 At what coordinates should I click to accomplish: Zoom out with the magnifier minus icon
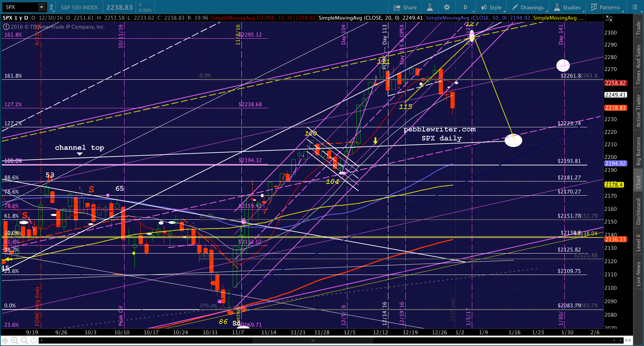[24, 340]
